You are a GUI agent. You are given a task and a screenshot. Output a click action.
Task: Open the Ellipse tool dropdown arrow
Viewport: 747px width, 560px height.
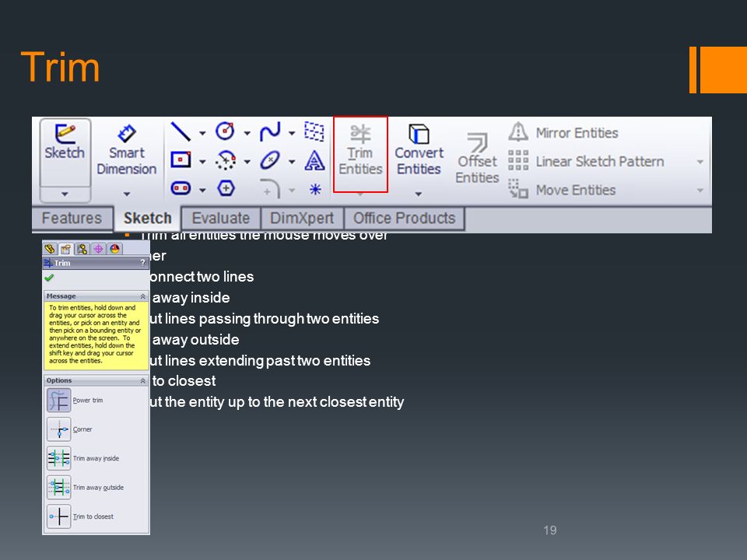pyautogui.click(x=292, y=162)
